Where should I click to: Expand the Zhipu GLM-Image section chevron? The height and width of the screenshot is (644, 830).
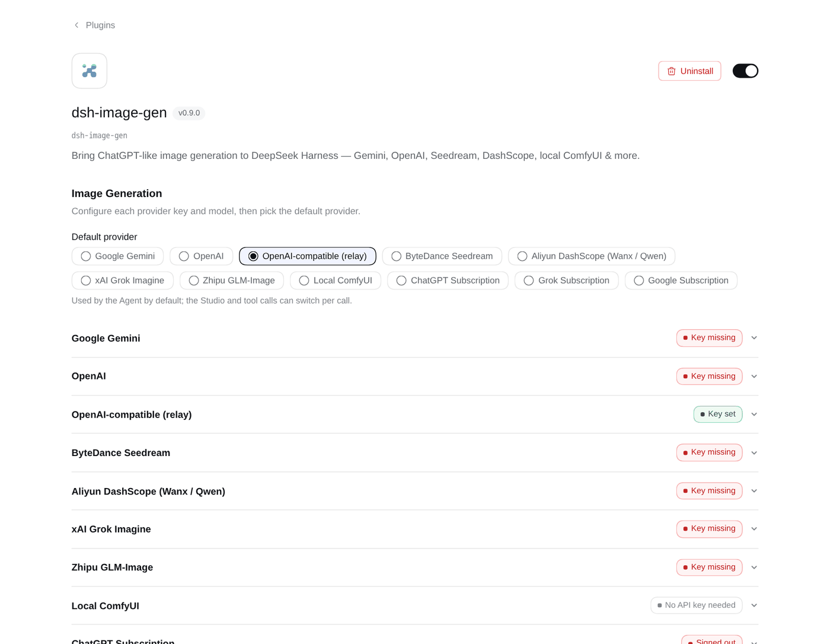point(754,568)
